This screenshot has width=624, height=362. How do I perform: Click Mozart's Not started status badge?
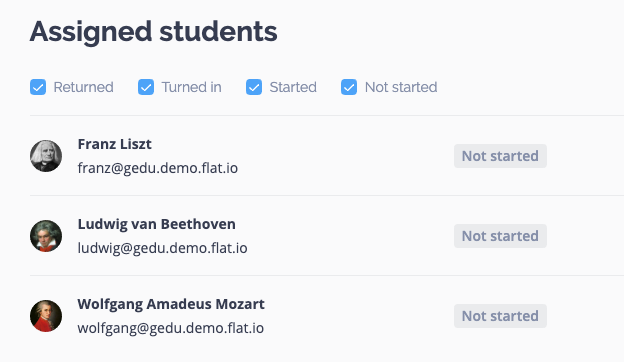(x=500, y=316)
